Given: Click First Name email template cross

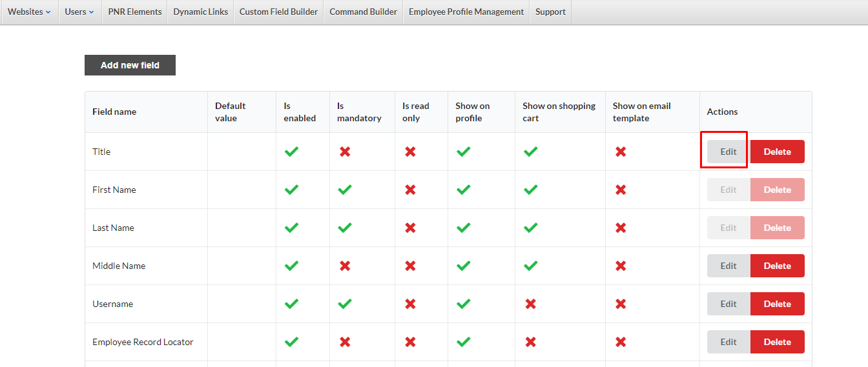Looking at the screenshot, I should tap(621, 190).
